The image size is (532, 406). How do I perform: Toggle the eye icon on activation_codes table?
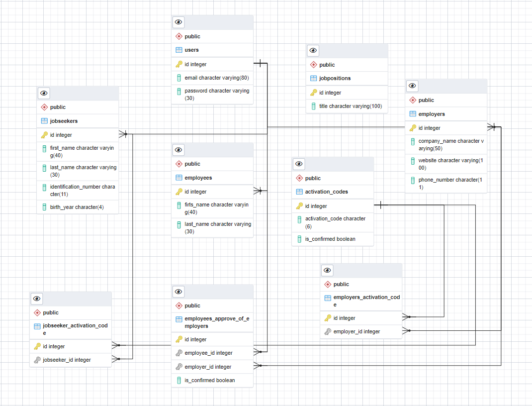pos(299,164)
